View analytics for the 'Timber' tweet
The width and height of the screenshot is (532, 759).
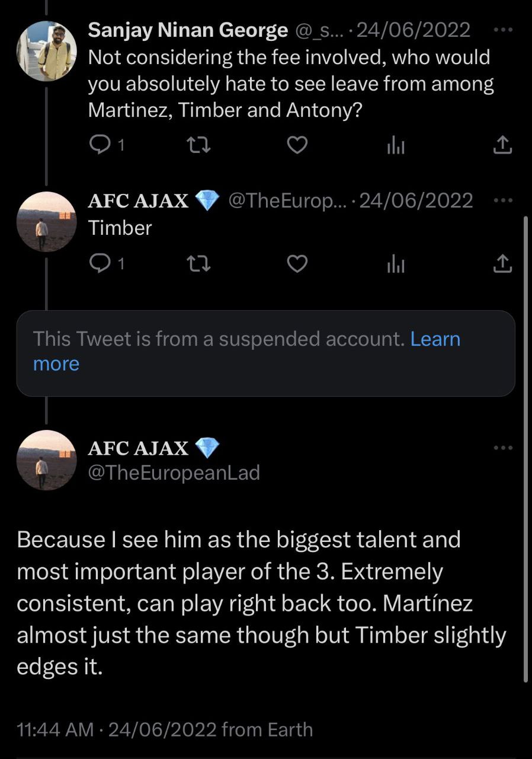coord(395,263)
